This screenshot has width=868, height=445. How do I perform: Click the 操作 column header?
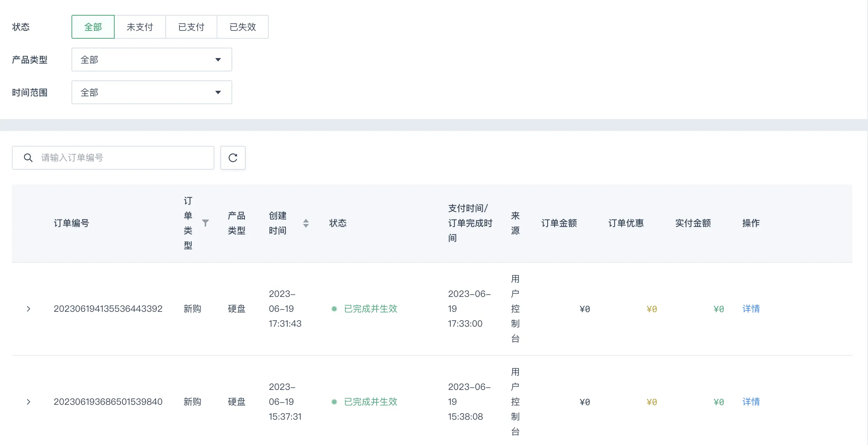(x=751, y=223)
